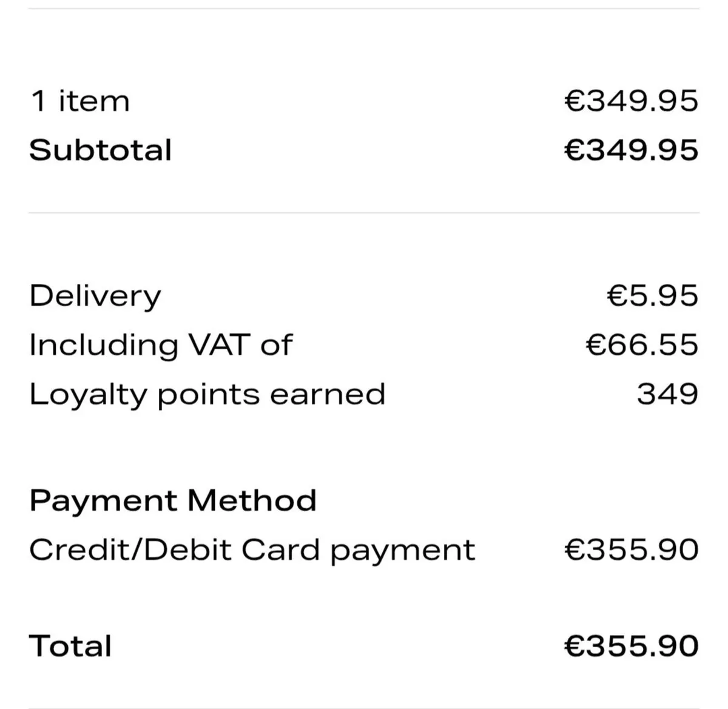The width and height of the screenshot is (728, 709).
Task: Click the "1 item" line label
Action: (79, 101)
